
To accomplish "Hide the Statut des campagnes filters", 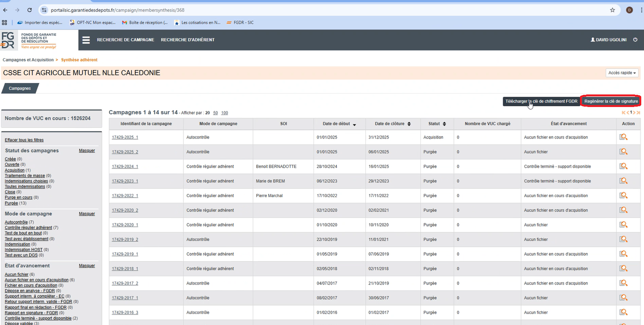I will [x=87, y=151].
